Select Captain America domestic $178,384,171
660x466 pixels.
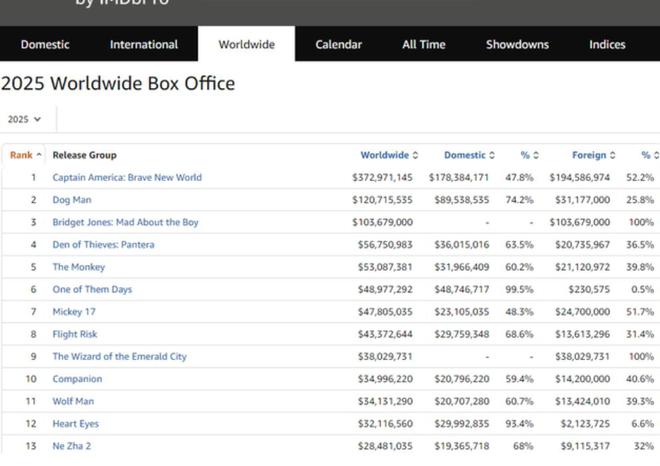(459, 177)
